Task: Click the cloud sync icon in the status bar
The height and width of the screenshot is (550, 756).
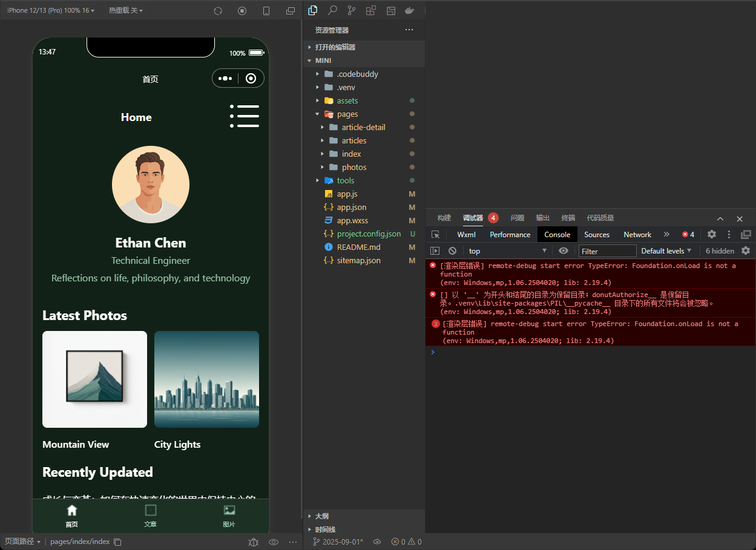Action: [x=376, y=542]
